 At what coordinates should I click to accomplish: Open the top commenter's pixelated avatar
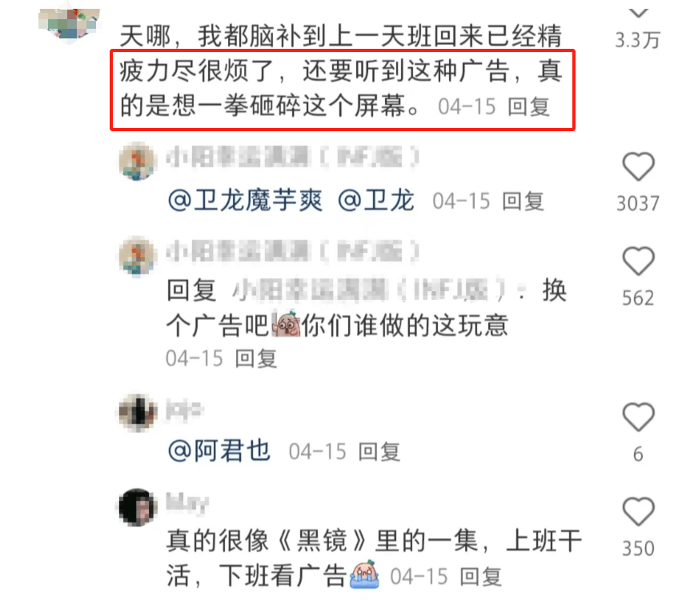[x=69, y=22]
